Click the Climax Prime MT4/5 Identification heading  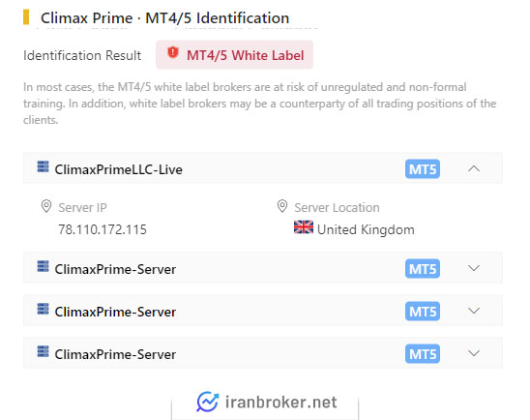tap(165, 18)
